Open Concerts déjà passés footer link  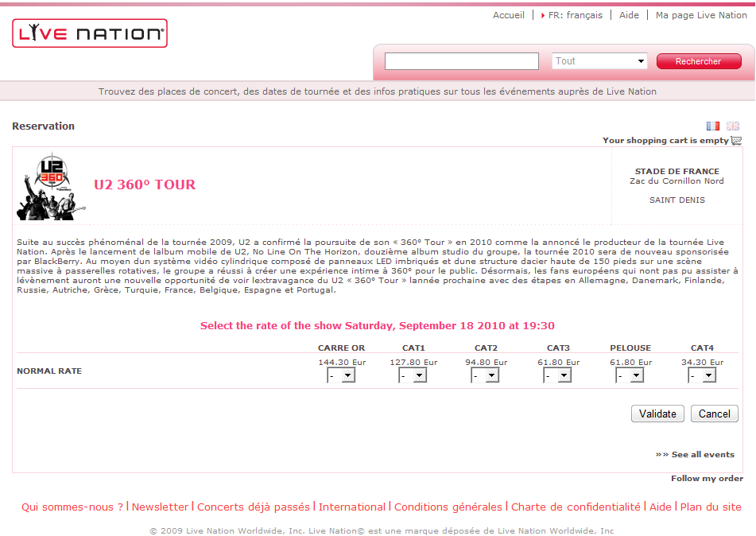(x=254, y=507)
